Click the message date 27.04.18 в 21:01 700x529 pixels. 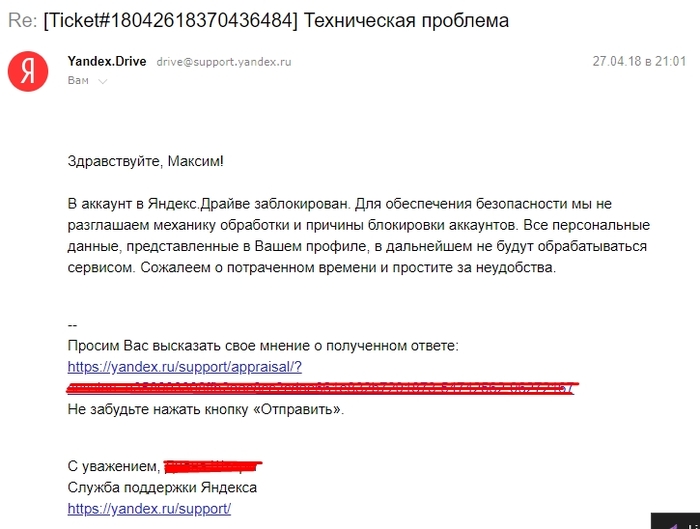pos(639,61)
